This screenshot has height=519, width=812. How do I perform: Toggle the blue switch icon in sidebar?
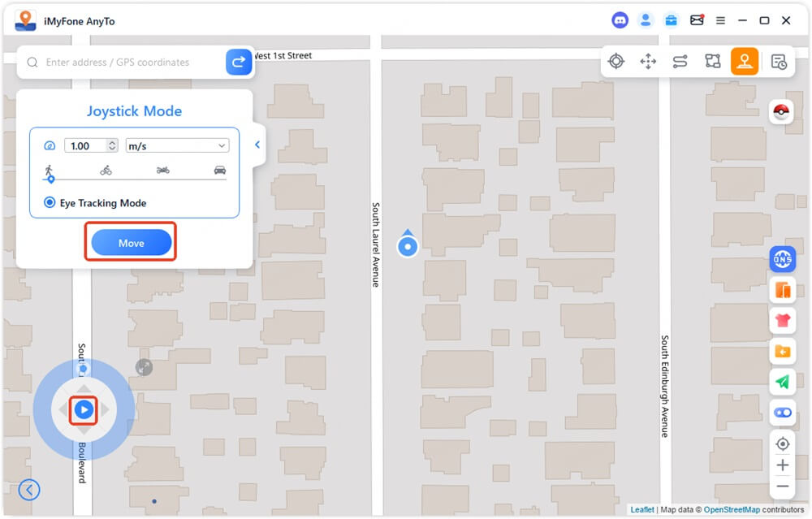tap(783, 413)
